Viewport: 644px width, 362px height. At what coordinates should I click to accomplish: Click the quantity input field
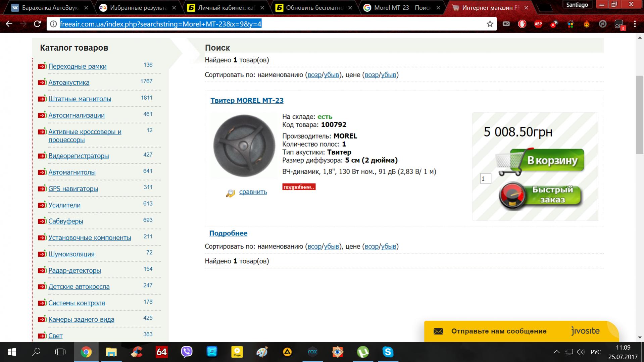click(485, 178)
